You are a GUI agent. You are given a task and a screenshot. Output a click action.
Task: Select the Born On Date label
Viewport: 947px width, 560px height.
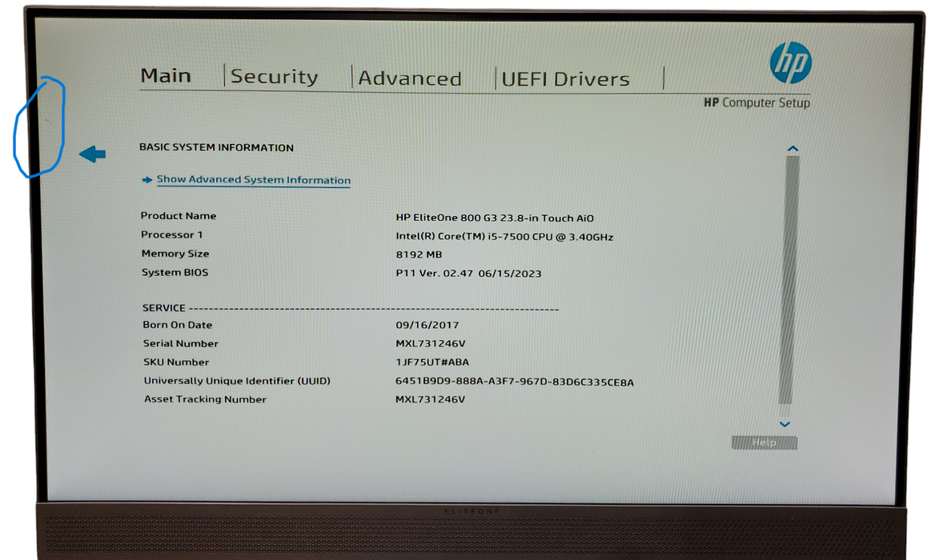point(178,325)
